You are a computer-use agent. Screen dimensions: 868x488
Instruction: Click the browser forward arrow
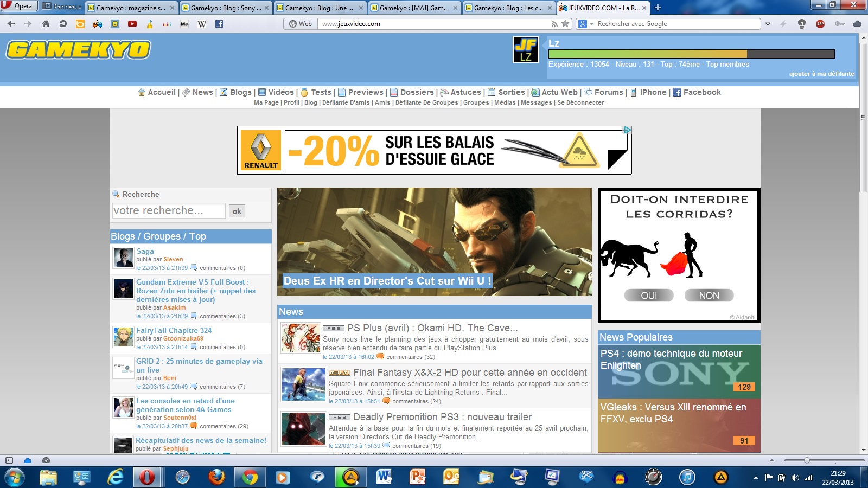click(28, 24)
